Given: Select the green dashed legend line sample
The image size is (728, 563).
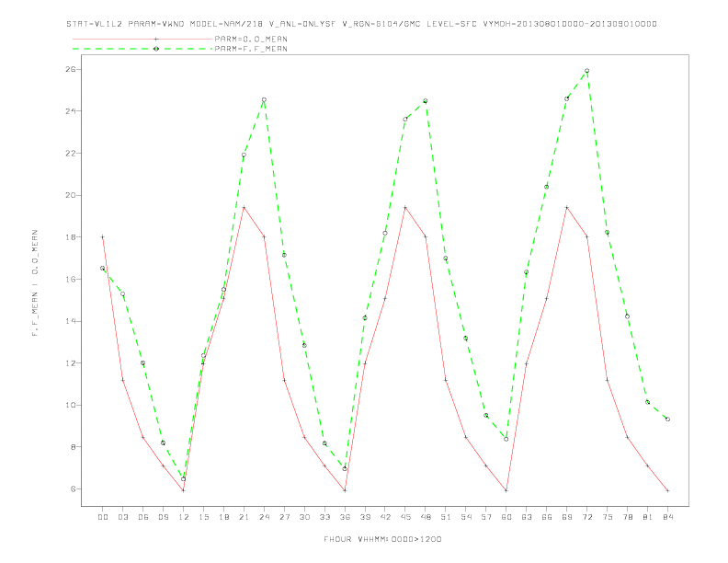Looking at the screenshot, I should 142,49.
